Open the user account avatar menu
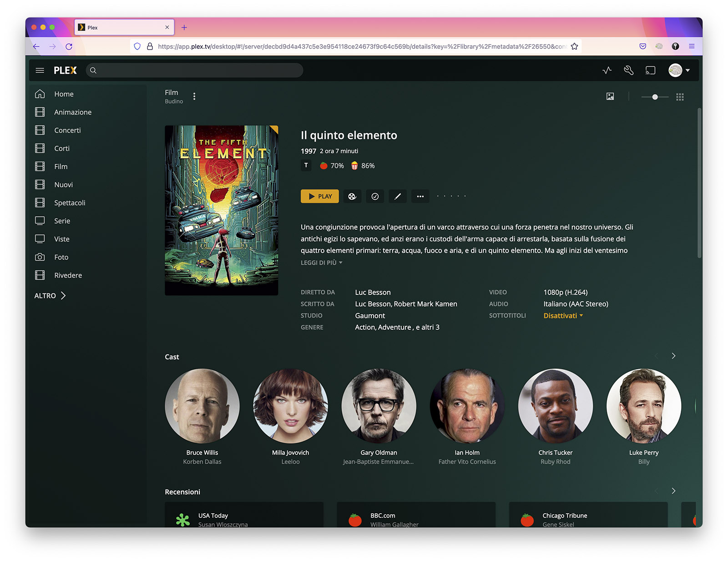This screenshot has height=561, width=728. pos(679,71)
